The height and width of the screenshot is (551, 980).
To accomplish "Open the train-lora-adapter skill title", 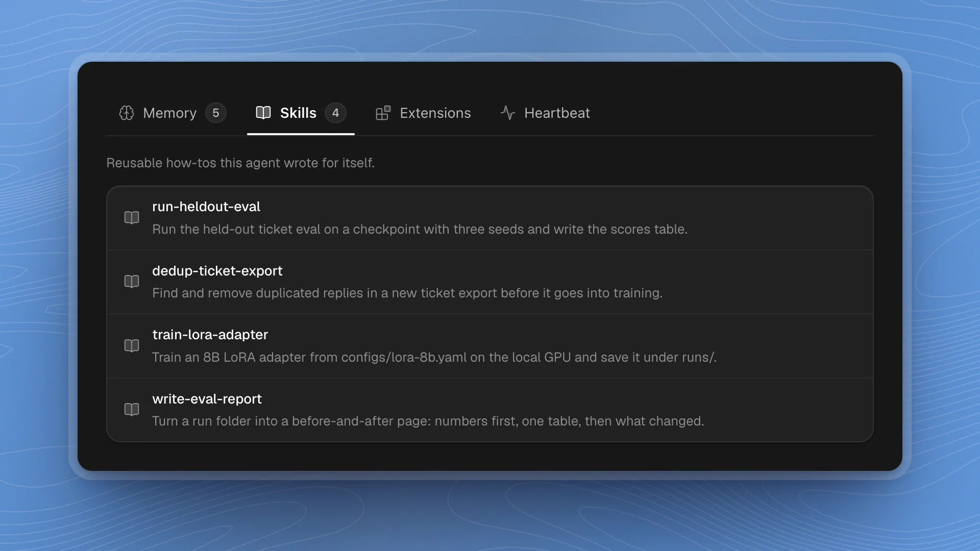I will point(210,335).
